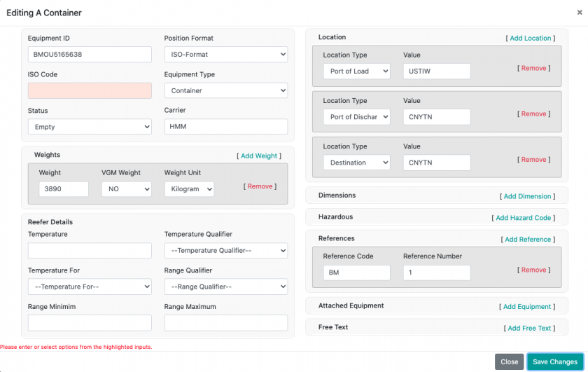
Task: Click Add Dimension link
Action: [x=528, y=197]
